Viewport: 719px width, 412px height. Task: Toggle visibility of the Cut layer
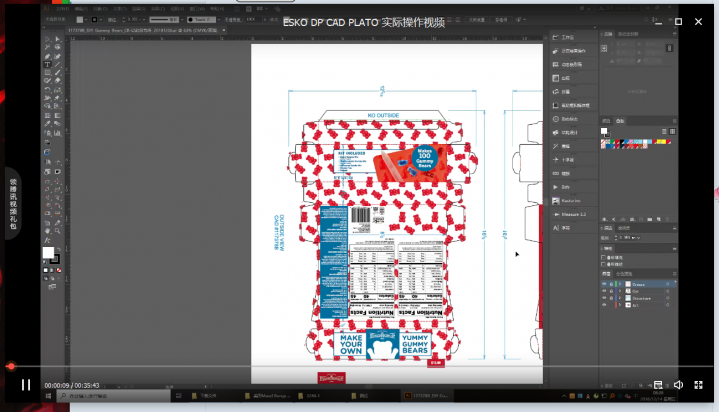[604, 291]
